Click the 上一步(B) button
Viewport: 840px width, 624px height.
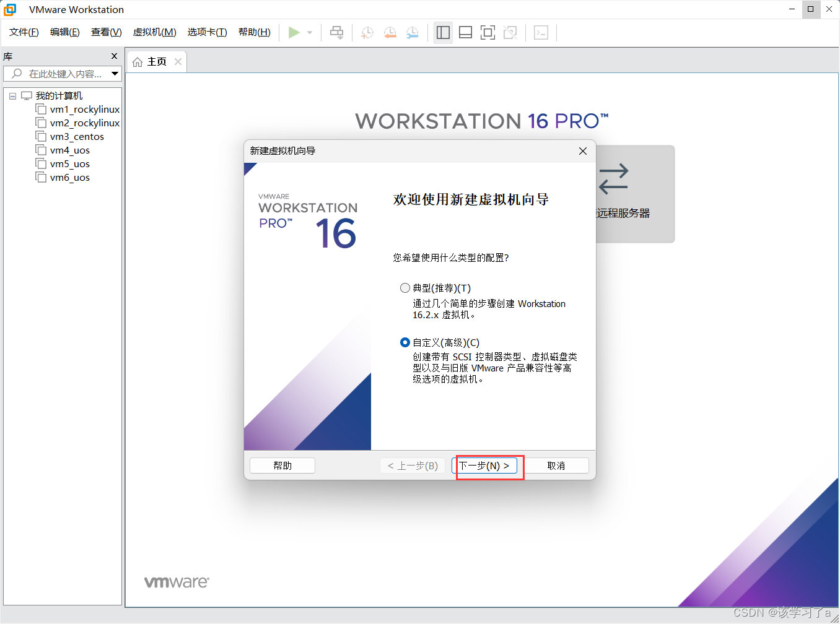pyautogui.click(x=413, y=466)
